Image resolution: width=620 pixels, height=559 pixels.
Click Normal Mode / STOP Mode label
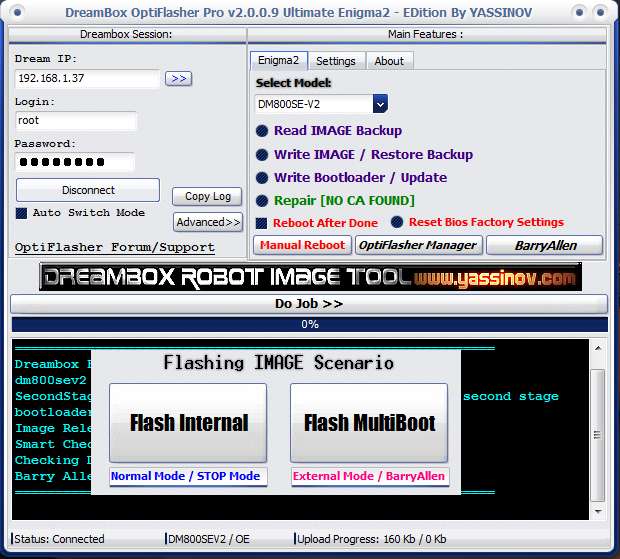coord(189,476)
